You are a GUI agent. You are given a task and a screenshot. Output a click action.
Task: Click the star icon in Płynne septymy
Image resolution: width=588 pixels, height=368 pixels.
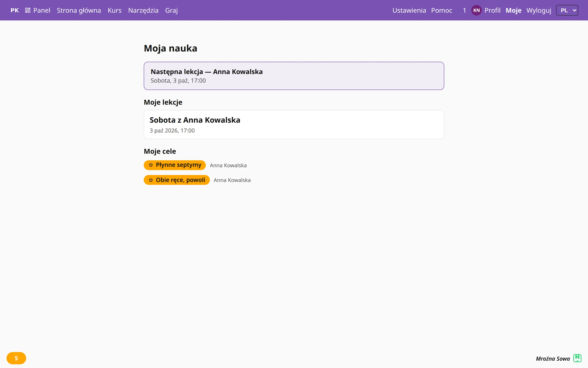coord(151,165)
